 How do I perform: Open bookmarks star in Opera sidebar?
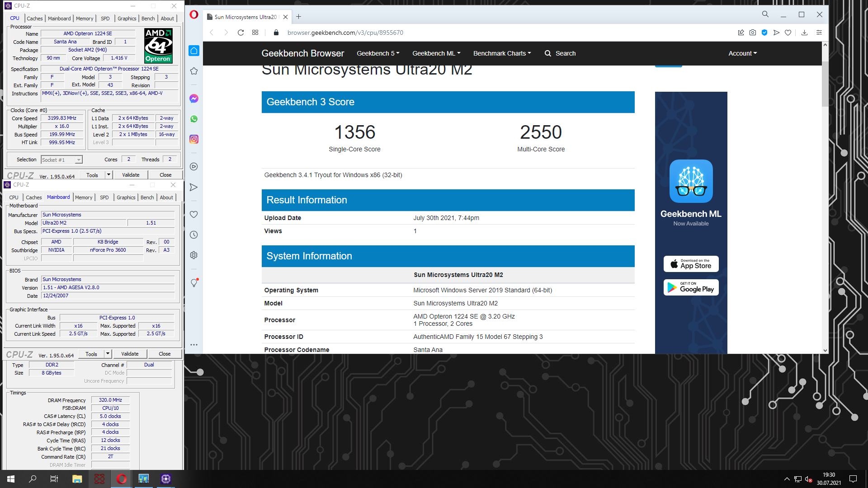[194, 71]
